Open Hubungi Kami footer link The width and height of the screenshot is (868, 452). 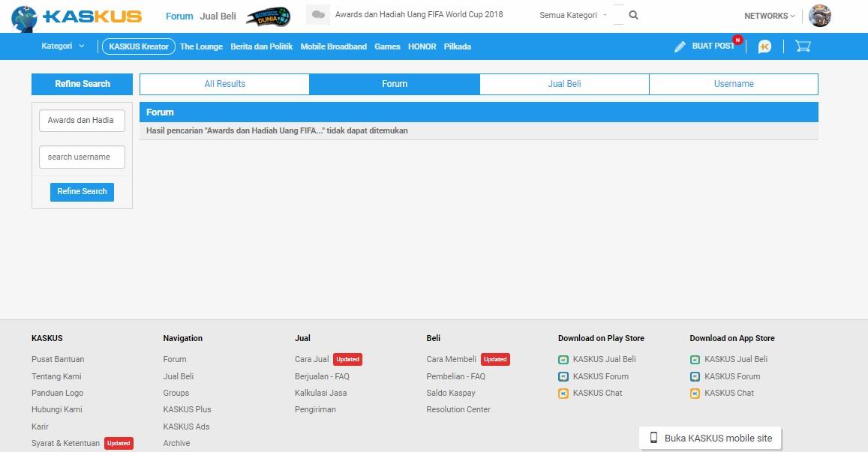pyautogui.click(x=57, y=410)
